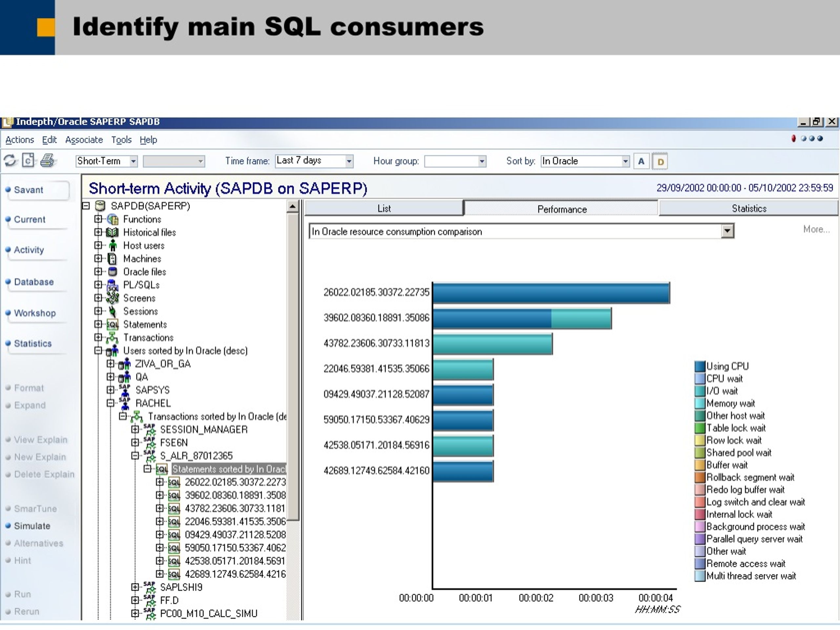Click the Using CPU legend swatch
The image size is (840, 630).
[700, 367]
